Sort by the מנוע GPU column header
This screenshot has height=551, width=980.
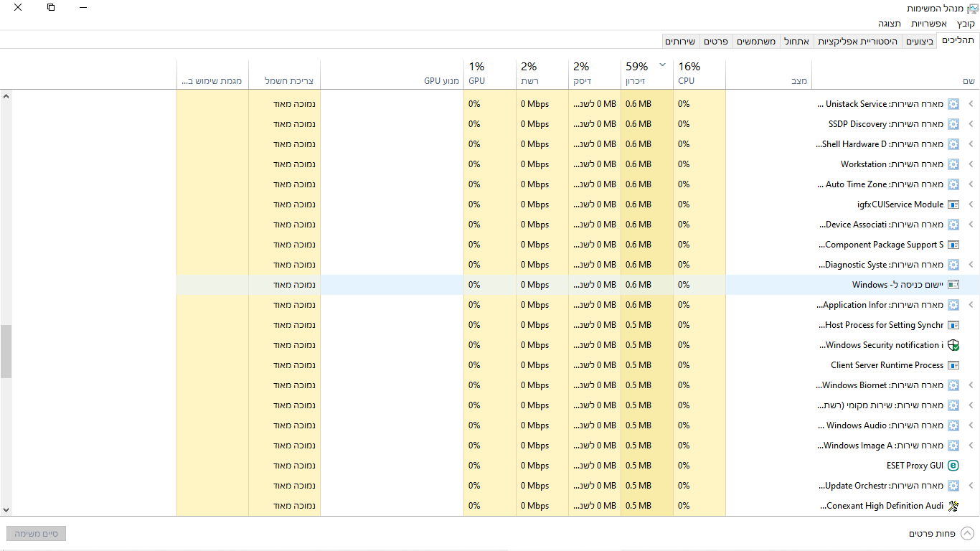pyautogui.click(x=392, y=73)
